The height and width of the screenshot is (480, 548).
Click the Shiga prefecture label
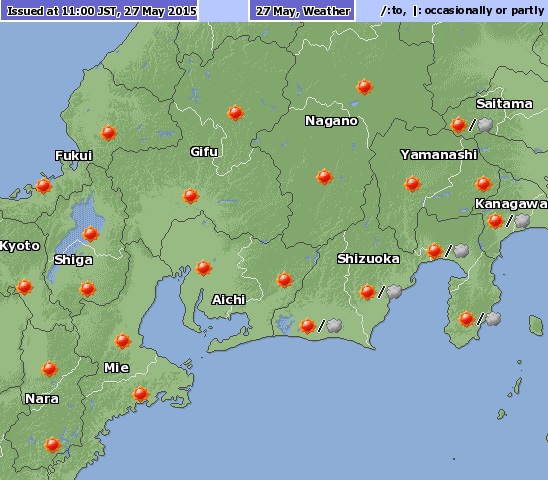tap(73, 260)
